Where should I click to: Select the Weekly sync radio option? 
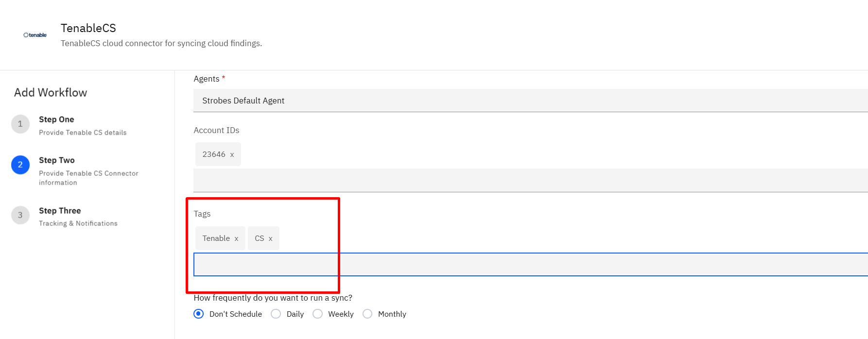coord(317,314)
